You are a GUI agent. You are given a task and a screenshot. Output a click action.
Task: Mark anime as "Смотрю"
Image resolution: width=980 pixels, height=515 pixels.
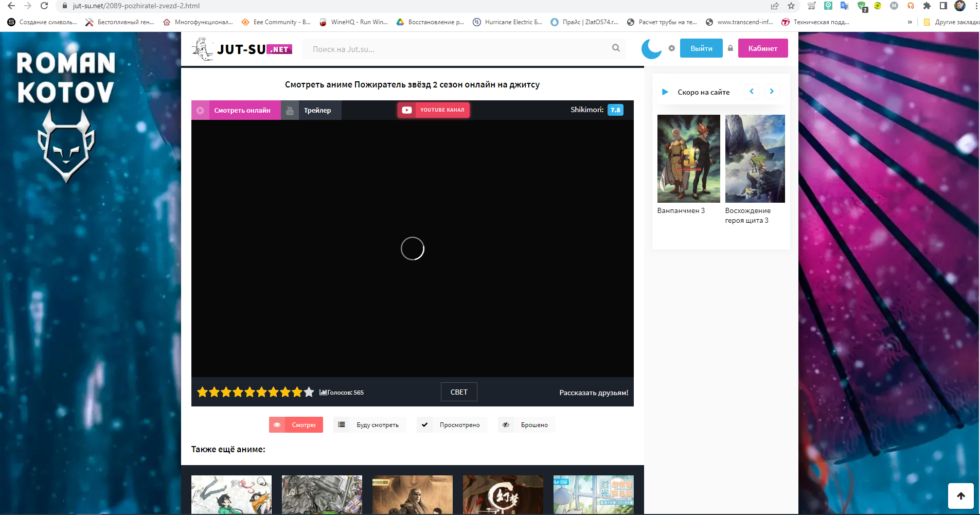click(296, 425)
